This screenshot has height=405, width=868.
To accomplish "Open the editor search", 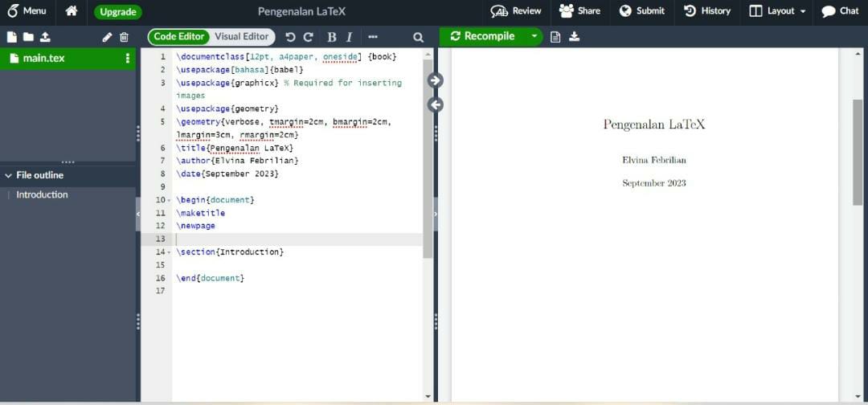I will (x=418, y=37).
